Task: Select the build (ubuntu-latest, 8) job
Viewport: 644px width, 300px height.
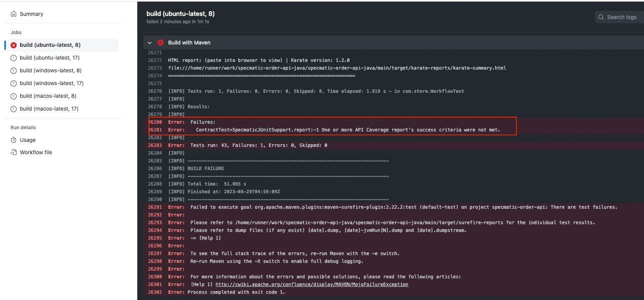Action: click(x=50, y=45)
